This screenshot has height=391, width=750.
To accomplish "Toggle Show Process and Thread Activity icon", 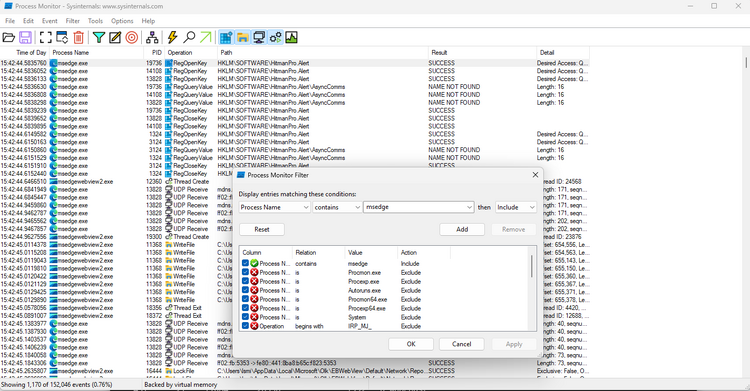I will [x=276, y=37].
